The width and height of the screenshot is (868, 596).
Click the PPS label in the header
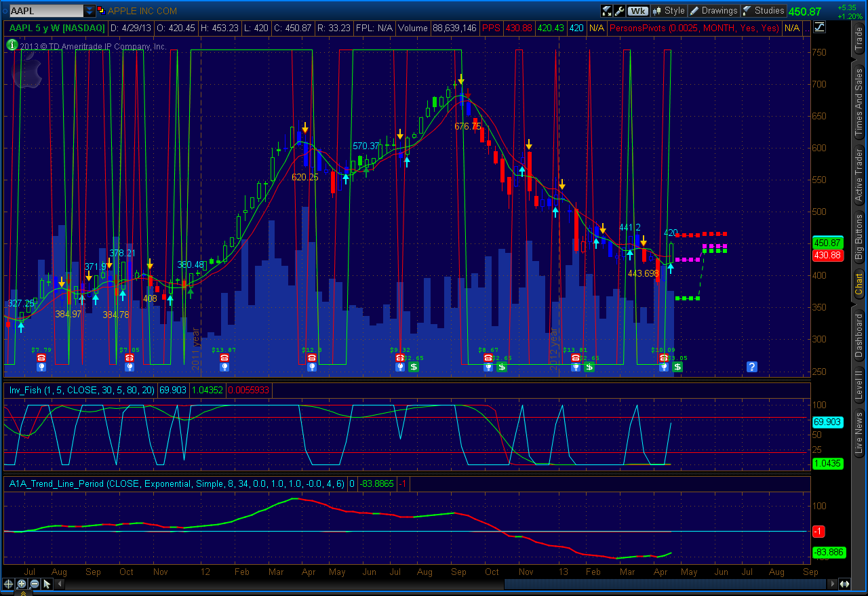point(491,28)
